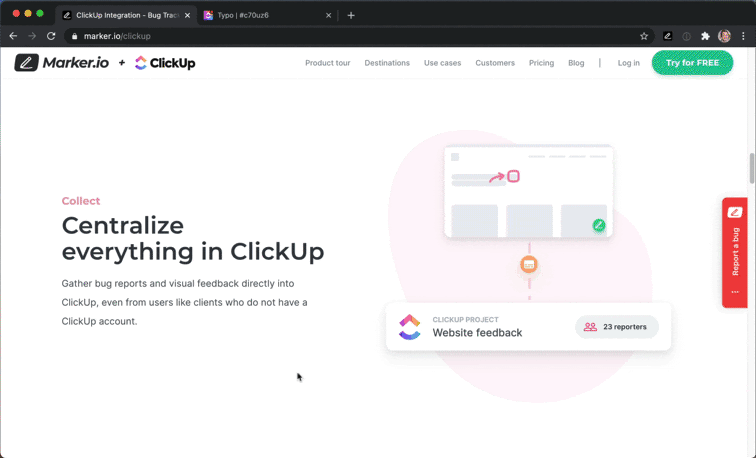
Task: Click the page vertical scrollbar thumb
Action: (752, 168)
